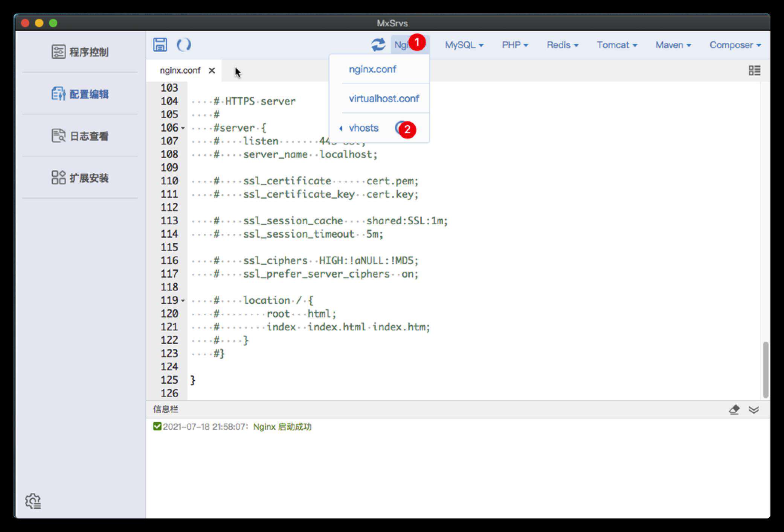Click the yellow macOS minimize window button
This screenshot has width=784, height=532.
point(39,23)
